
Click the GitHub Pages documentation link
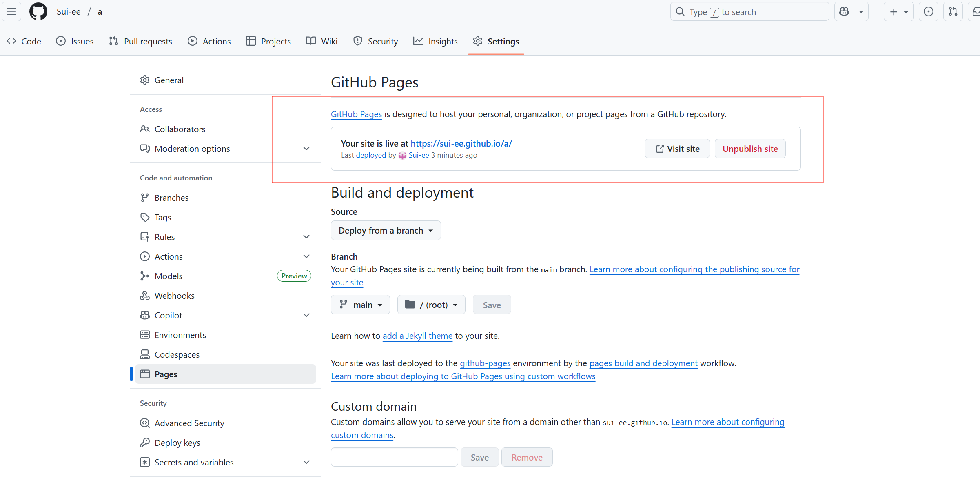pos(356,114)
